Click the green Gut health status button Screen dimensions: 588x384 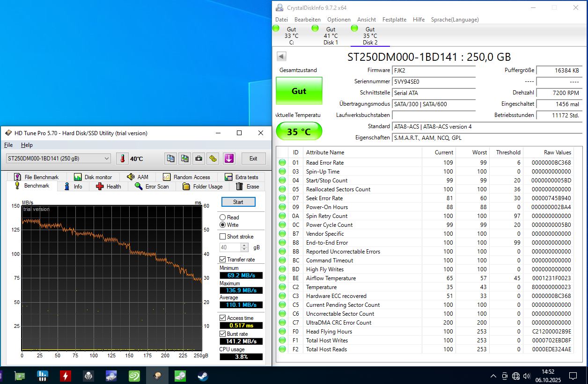coord(299,91)
